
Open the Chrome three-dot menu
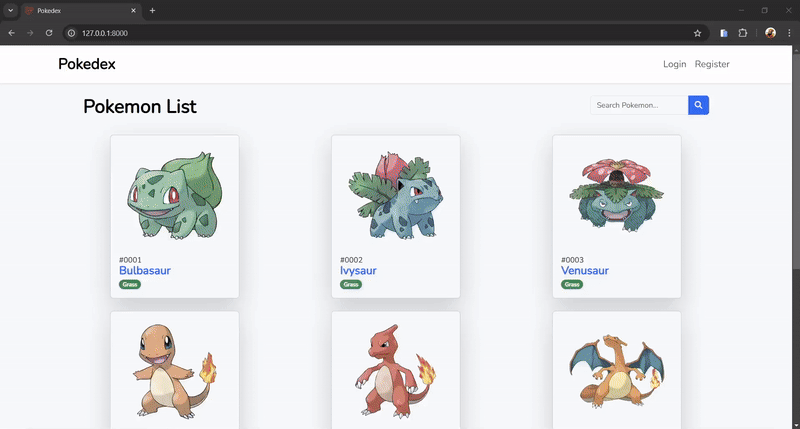pyautogui.click(x=788, y=33)
